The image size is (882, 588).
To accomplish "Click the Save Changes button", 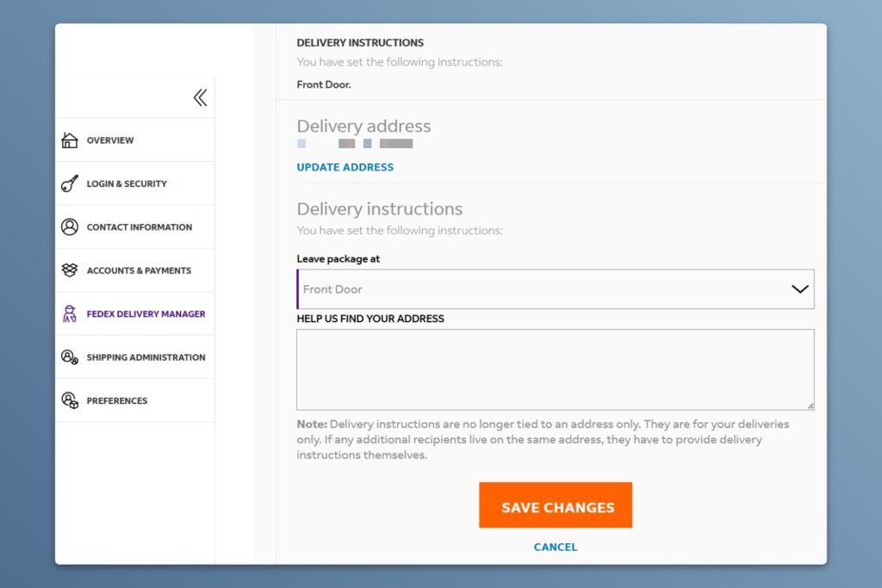I will tap(556, 504).
